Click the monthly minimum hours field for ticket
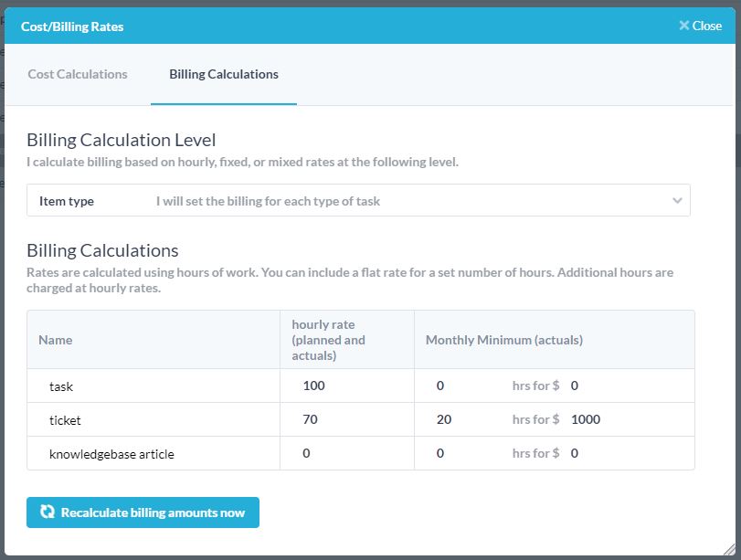Viewport: 741px width, 560px height. point(466,420)
